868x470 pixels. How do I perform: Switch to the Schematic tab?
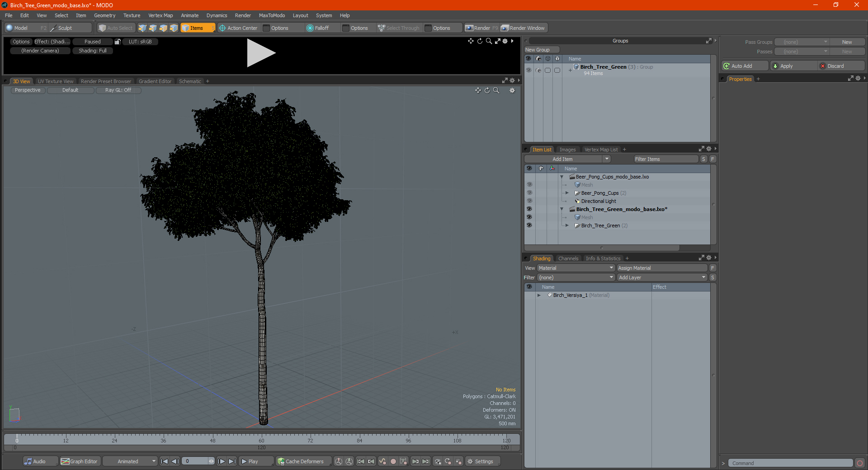coord(190,81)
